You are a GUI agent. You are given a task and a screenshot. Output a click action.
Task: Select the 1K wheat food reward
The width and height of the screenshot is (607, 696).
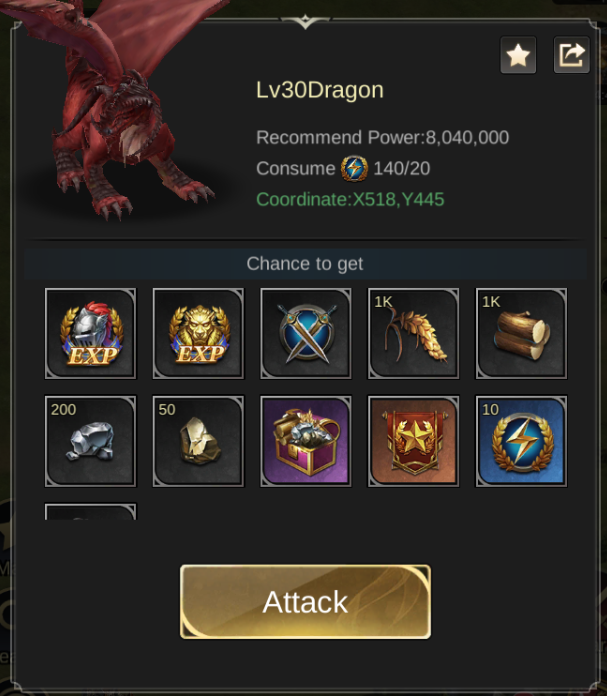pos(413,333)
